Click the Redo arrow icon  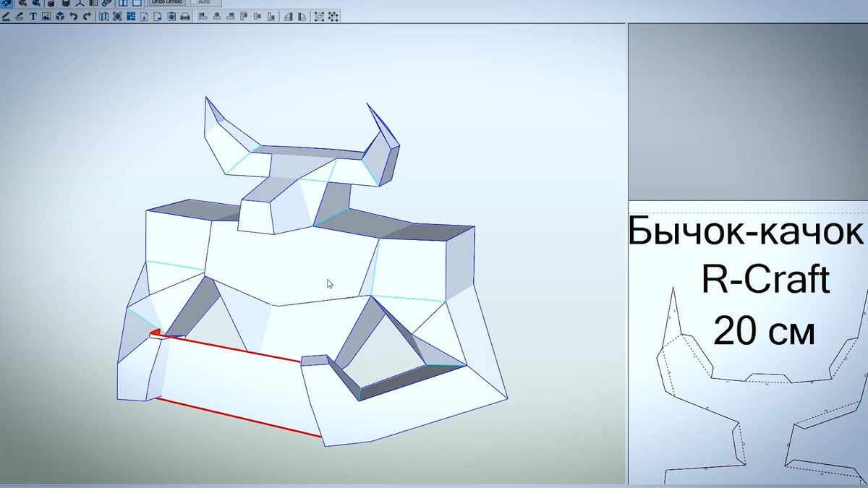click(x=87, y=16)
